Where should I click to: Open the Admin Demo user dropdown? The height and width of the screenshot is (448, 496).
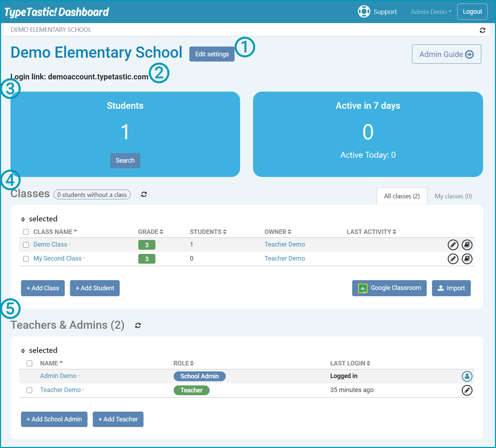pyautogui.click(x=431, y=12)
